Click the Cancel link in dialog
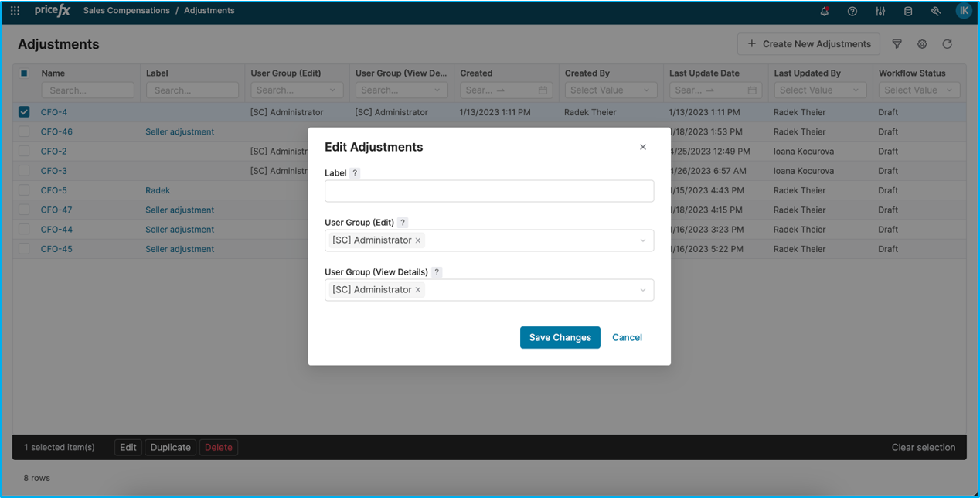This screenshot has width=980, height=498. point(627,337)
